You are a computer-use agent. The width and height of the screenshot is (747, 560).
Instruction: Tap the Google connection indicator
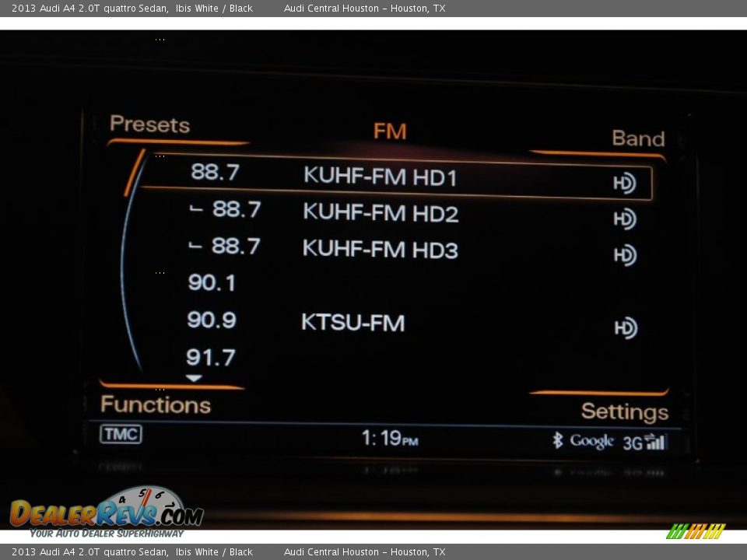591,441
